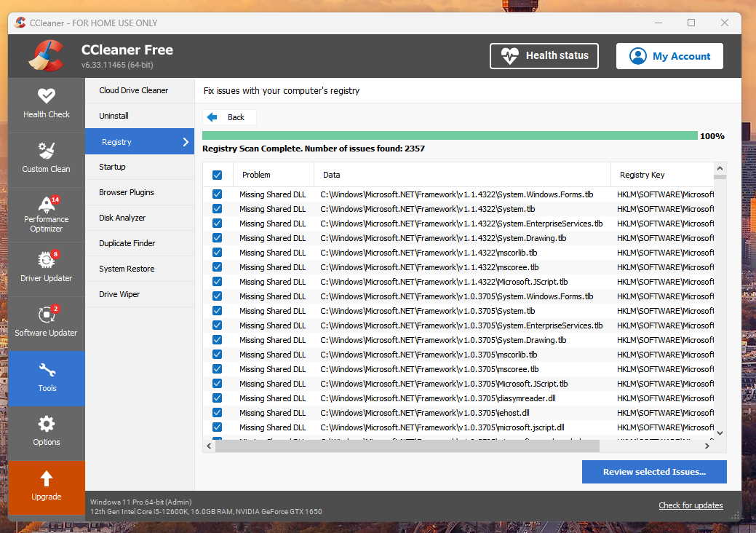Click the horizontal scrollbar thumb
This screenshot has width=756, height=533.
(x=407, y=446)
